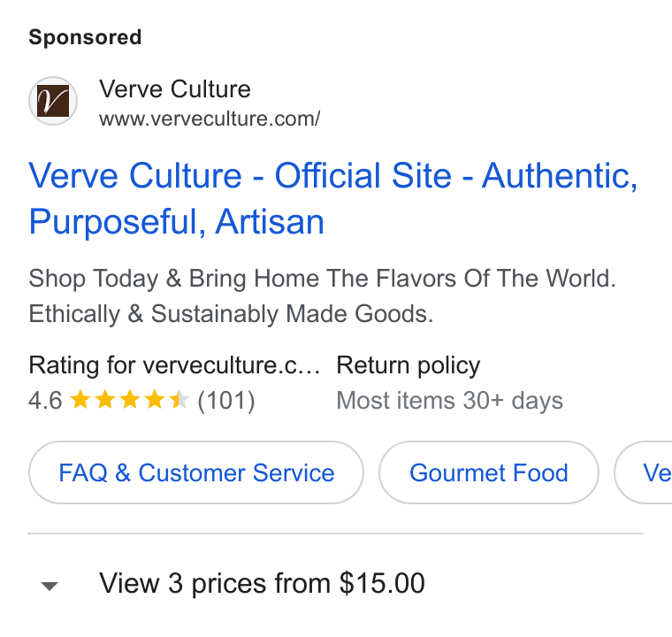Viewport: 672px width, 637px height.
Task: Click the 4.6 rating score number
Action: (45, 401)
